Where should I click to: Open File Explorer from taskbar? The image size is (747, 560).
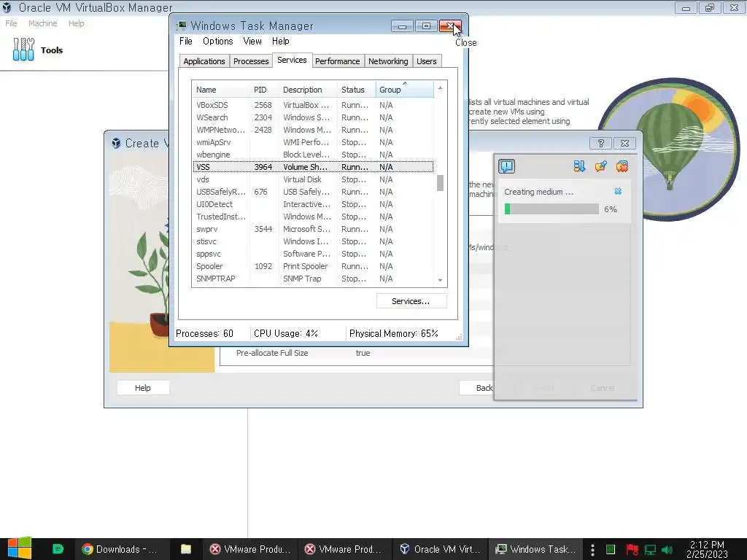pos(186,549)
